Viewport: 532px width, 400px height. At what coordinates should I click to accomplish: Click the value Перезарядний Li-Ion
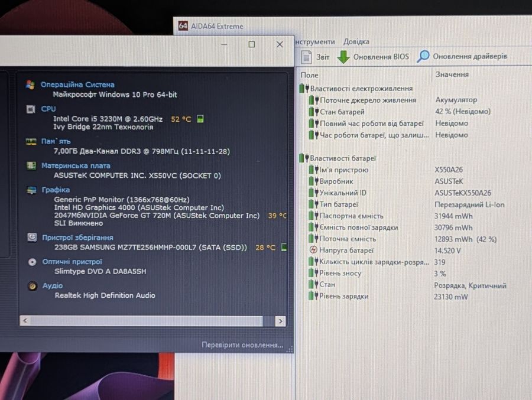pos(469,204)
